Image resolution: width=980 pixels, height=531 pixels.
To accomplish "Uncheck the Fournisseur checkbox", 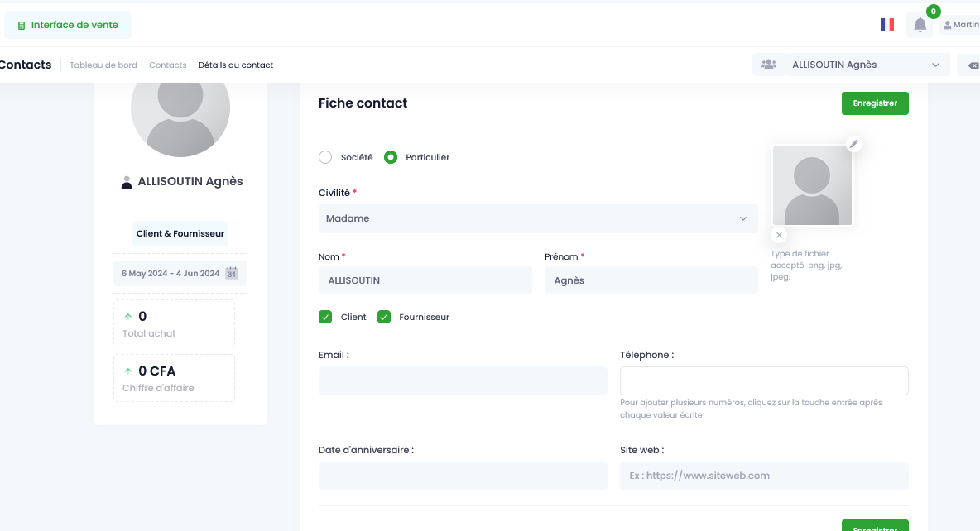I will 384,317.
